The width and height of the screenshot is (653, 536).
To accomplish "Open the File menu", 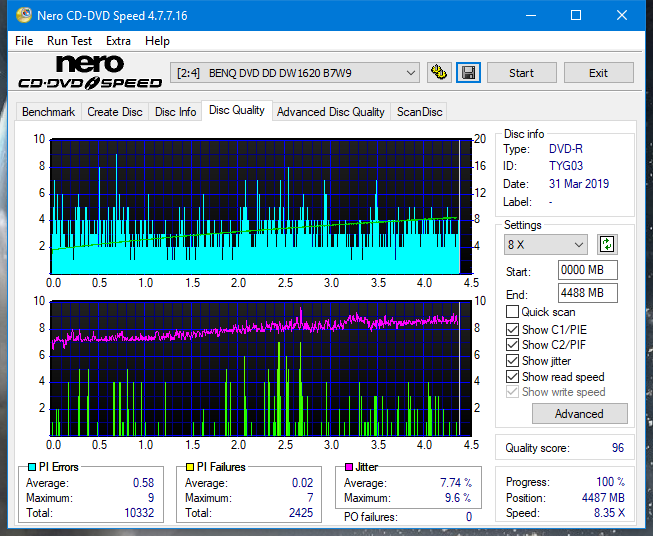I will pos(24,41).
